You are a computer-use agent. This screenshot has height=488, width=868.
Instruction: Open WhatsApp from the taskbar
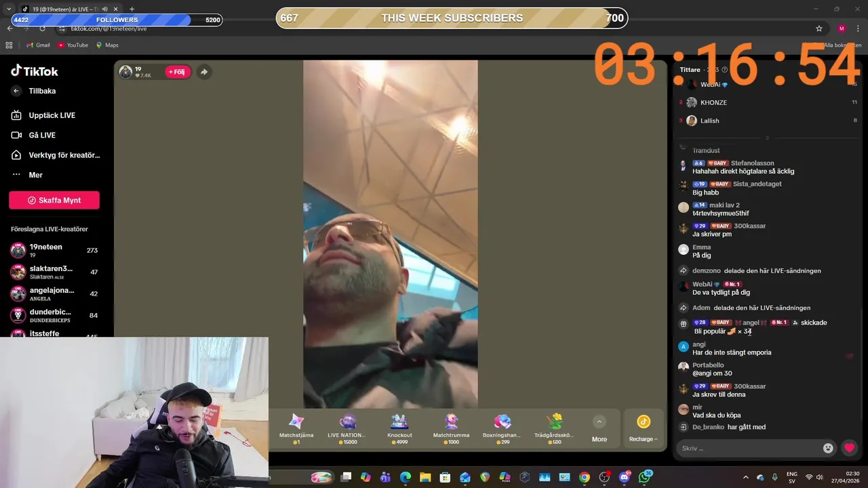point(644,477)
